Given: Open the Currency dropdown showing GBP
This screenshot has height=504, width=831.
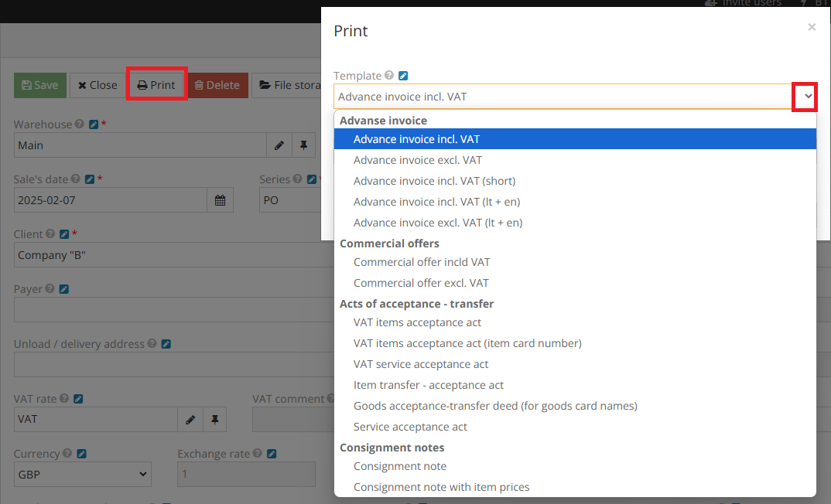Looking at the screenshot, I should [x=82, y=474].
